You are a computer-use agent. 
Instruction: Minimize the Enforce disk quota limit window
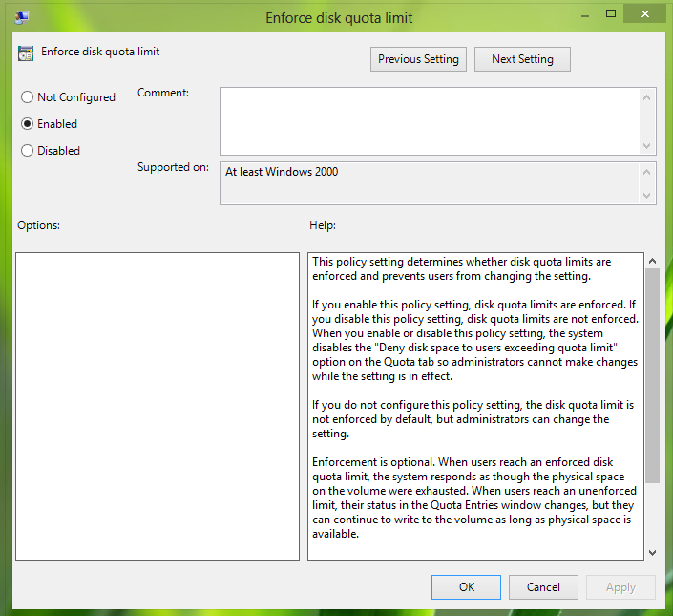(584, 15)
